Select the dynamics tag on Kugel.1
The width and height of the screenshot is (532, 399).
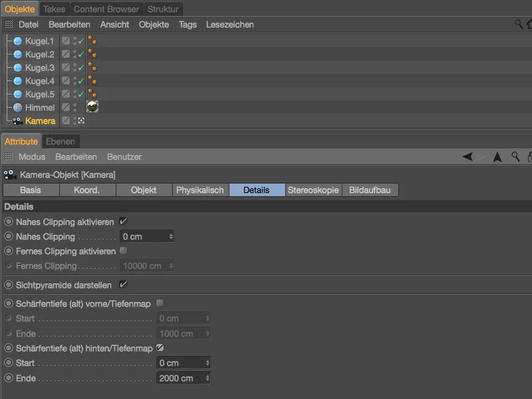[x=92, y=41]
